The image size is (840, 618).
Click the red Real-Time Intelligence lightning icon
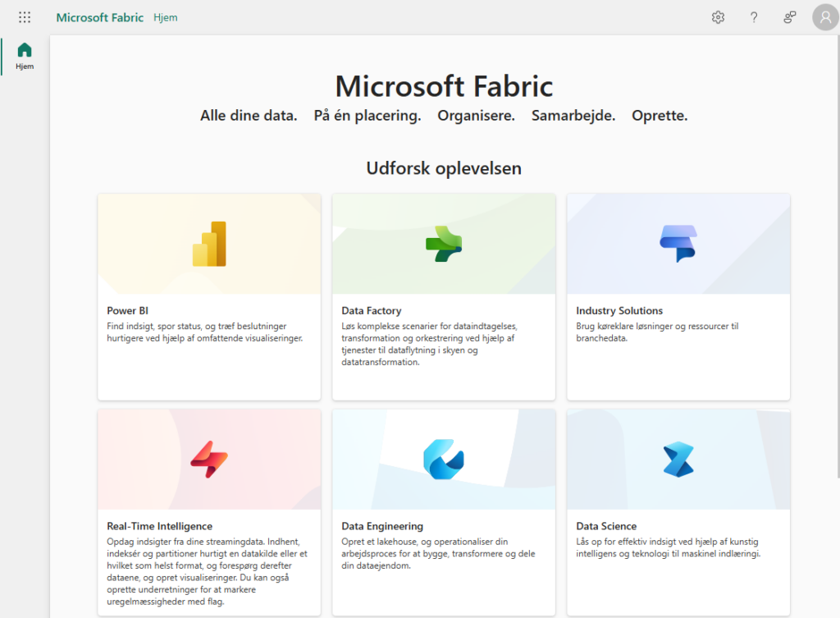pyautogui.click(x=209, y=460)
